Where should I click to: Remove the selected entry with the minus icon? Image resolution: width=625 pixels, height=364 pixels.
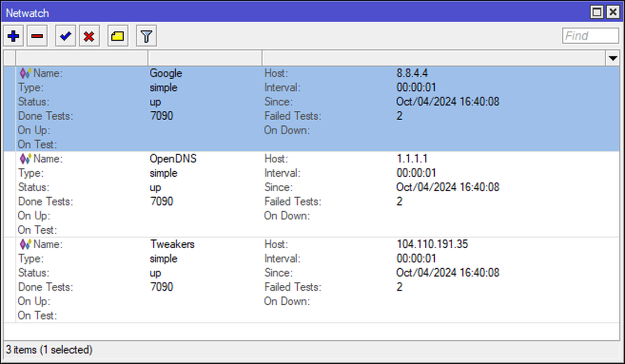(37, 36)
